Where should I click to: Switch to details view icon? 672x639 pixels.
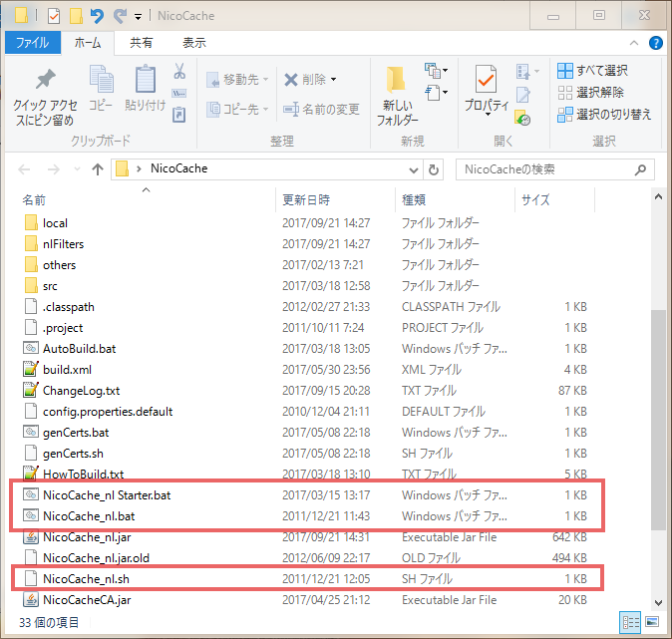[630, 622]
